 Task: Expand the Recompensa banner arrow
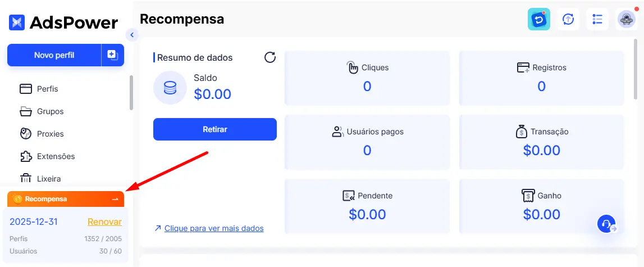(115, 199)
